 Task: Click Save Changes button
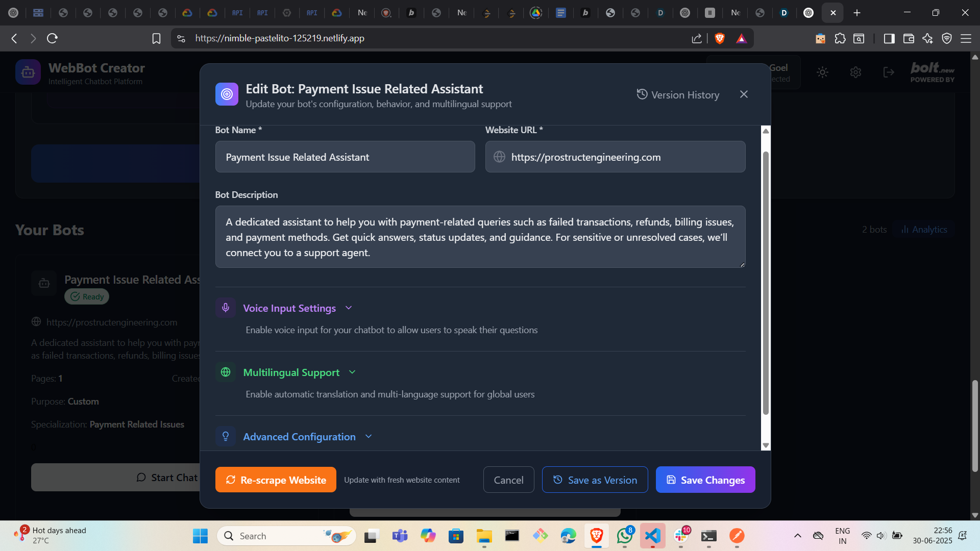click(705, 480)
